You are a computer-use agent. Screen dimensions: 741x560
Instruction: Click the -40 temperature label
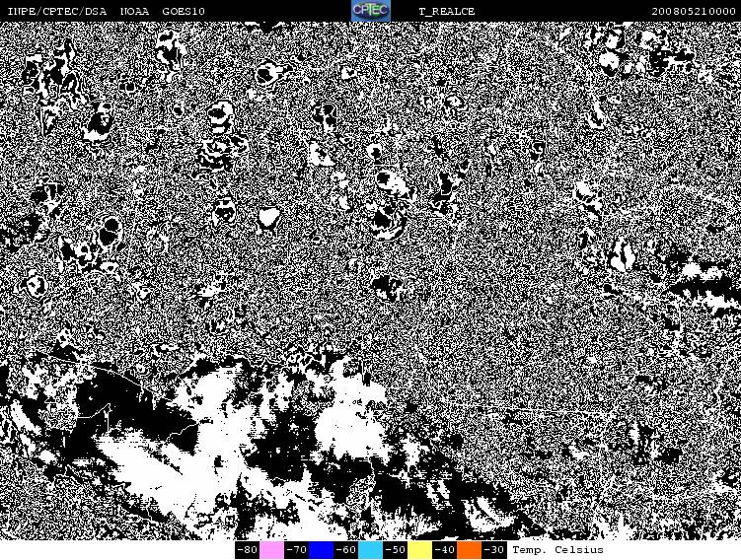click(444, 550)
